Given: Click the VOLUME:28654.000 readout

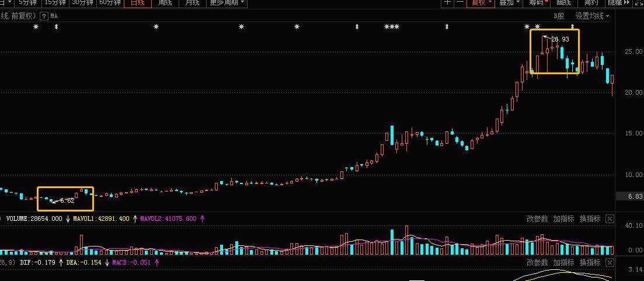Looking at the screenshot, I should pos(34,219).
